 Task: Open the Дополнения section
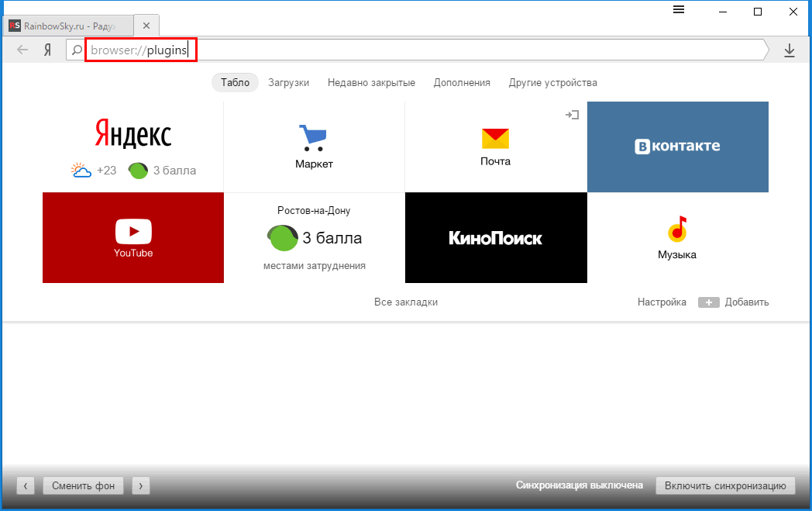(462, 82)
